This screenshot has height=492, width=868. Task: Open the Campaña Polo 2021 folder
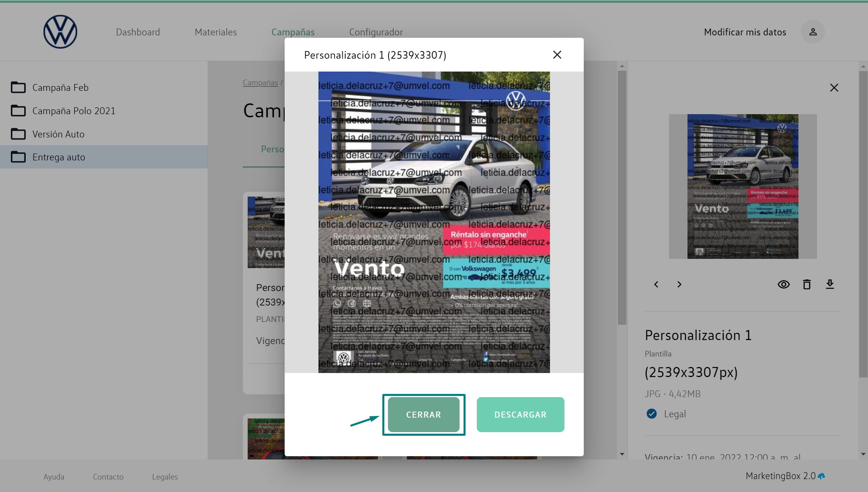click(74, 111)
